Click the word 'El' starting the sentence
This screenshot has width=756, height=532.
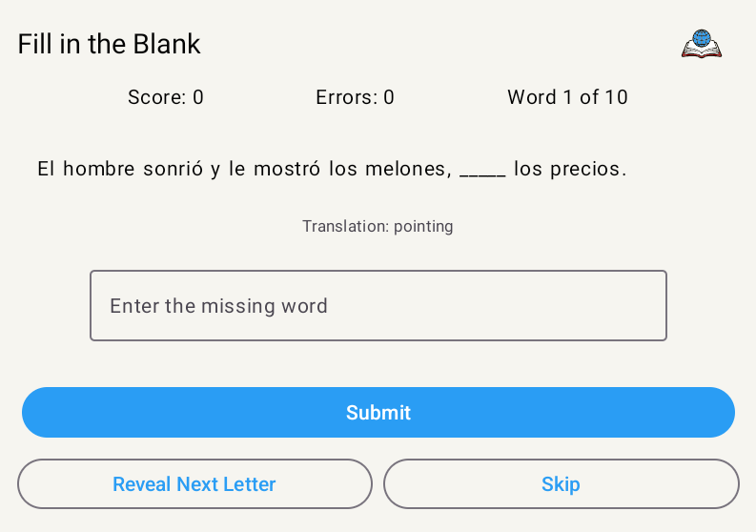point(47,169)
